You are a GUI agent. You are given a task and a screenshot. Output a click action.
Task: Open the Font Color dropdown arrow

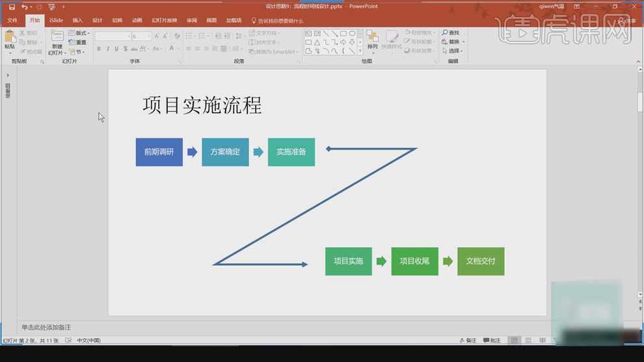178,49
